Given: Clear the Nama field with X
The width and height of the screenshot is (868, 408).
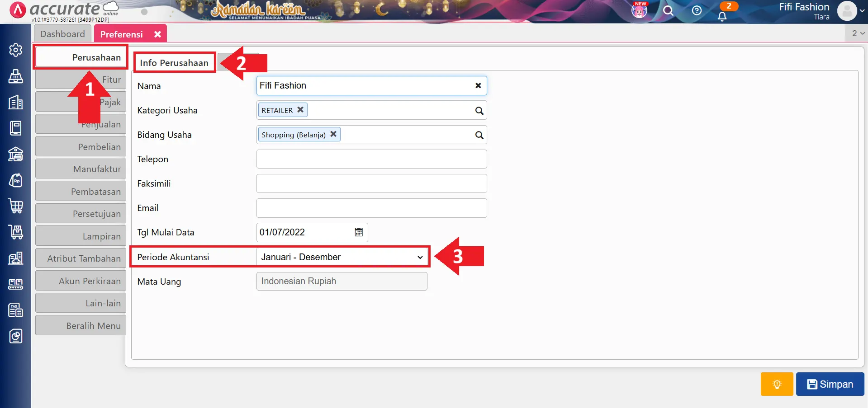Looking at the screenshot, I should click(x=478, y=86).
